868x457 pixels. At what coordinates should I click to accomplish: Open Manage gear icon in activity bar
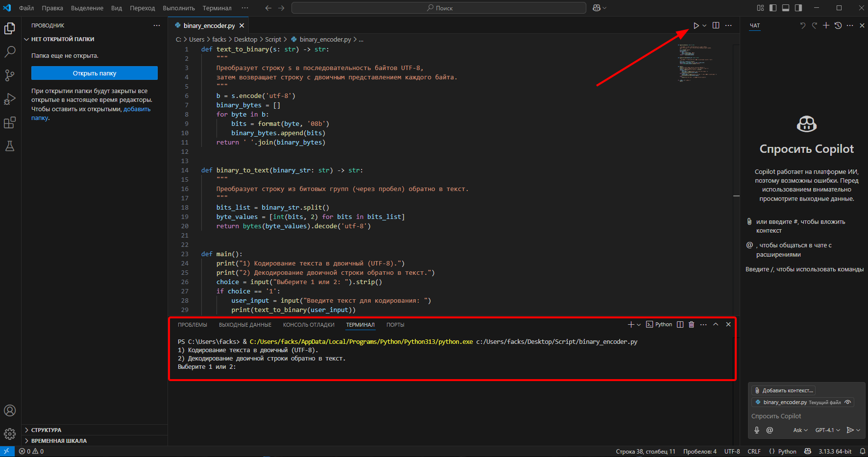click(x=10, y=434)
